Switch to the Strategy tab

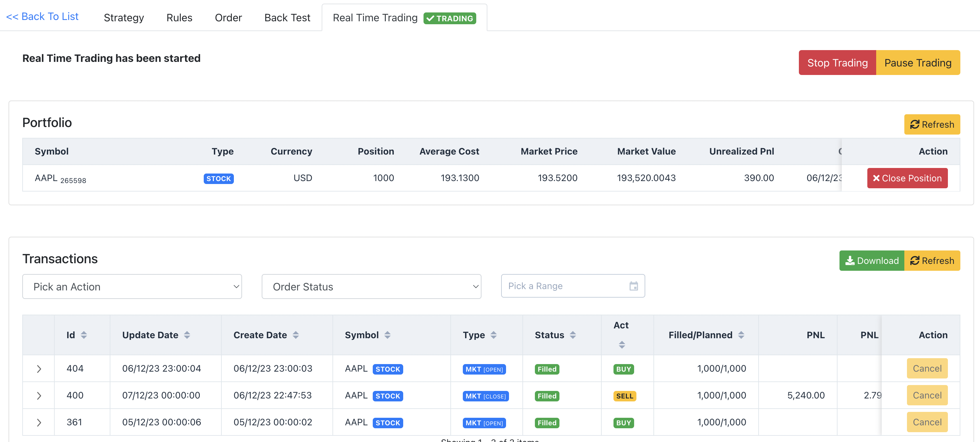pos(123,17)
